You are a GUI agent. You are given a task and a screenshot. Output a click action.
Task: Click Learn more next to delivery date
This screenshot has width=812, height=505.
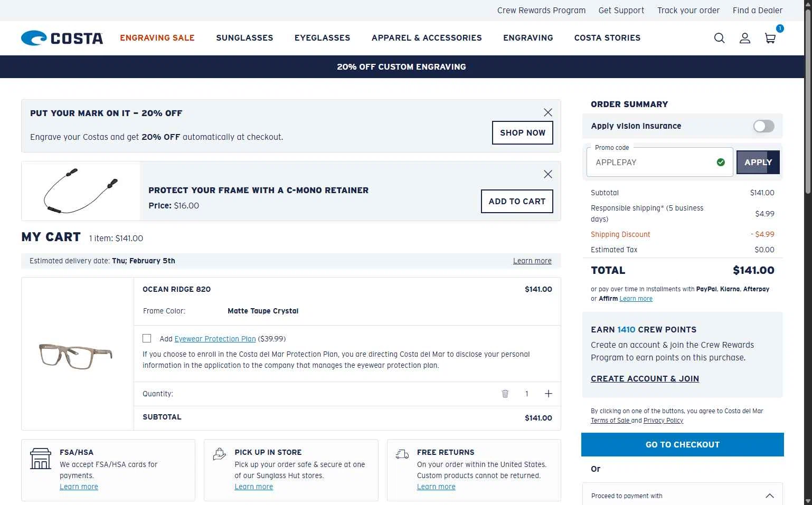[532, 261]
